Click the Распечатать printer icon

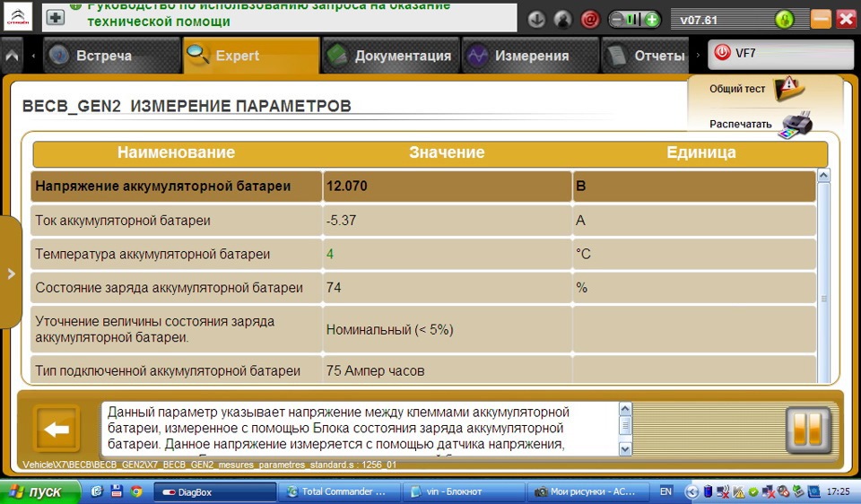click(796, 125)
